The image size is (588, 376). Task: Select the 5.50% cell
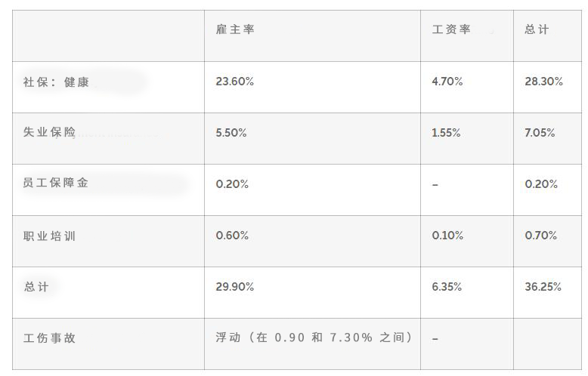231,133
